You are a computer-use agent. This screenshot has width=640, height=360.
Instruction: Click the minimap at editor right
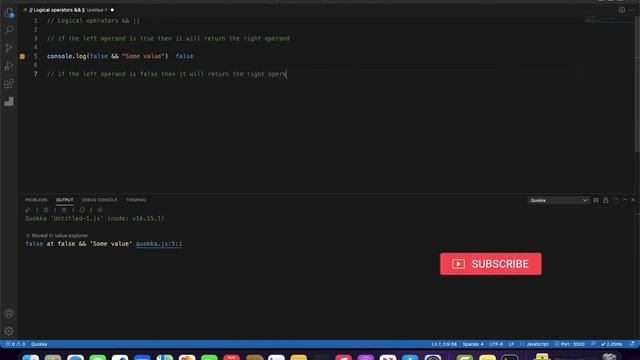[608, 19]
